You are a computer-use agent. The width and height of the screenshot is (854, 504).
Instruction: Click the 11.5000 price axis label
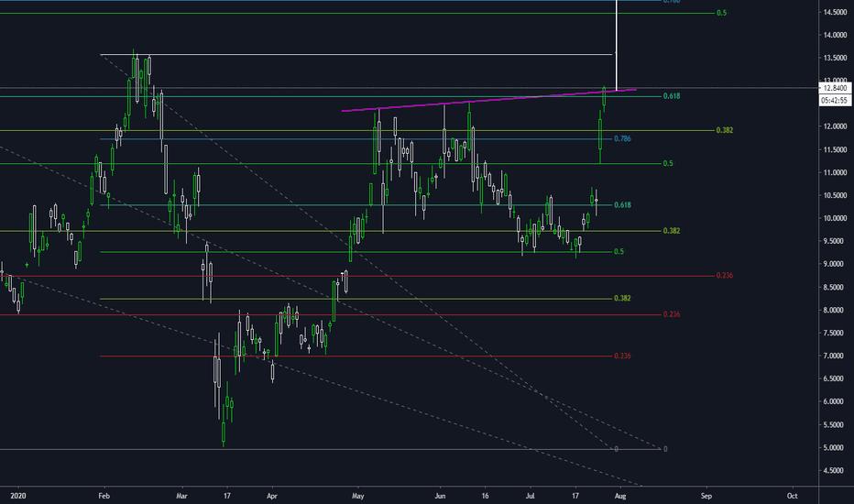pyautogui.click(x=836, y=150)
